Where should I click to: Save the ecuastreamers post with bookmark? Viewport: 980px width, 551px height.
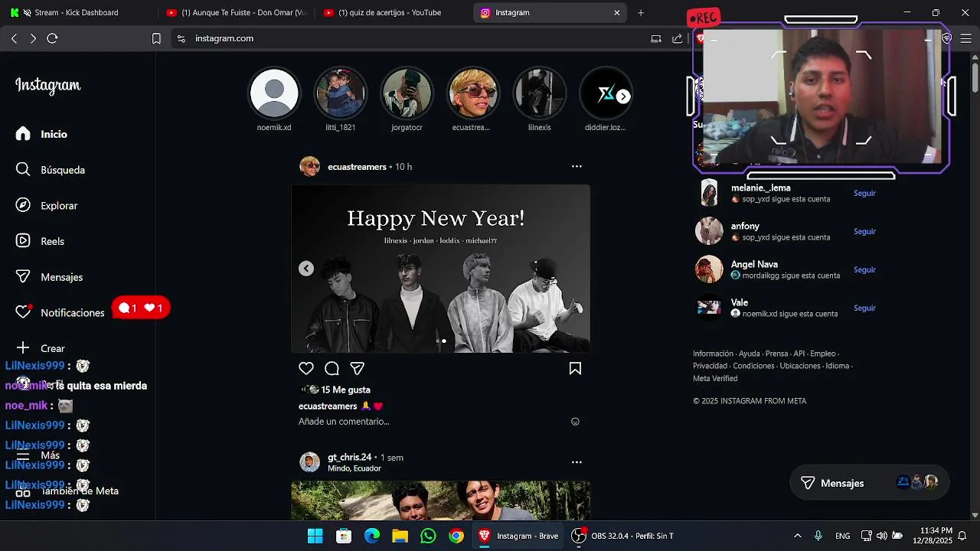575,369
